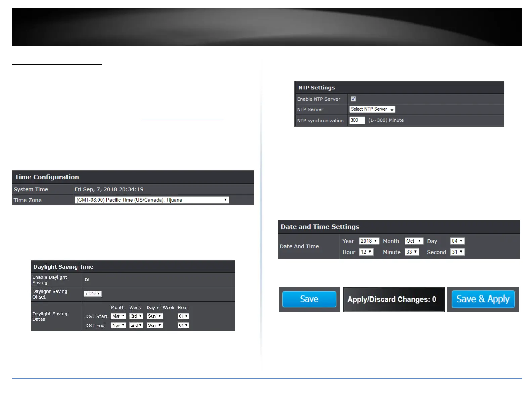
Task: Open the Hour dropdown in Date and Time Settings
Action: (366, 252)
